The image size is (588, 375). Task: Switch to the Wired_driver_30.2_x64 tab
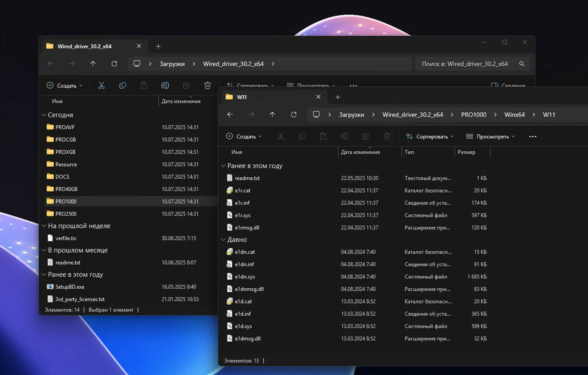tap(85, 46)
